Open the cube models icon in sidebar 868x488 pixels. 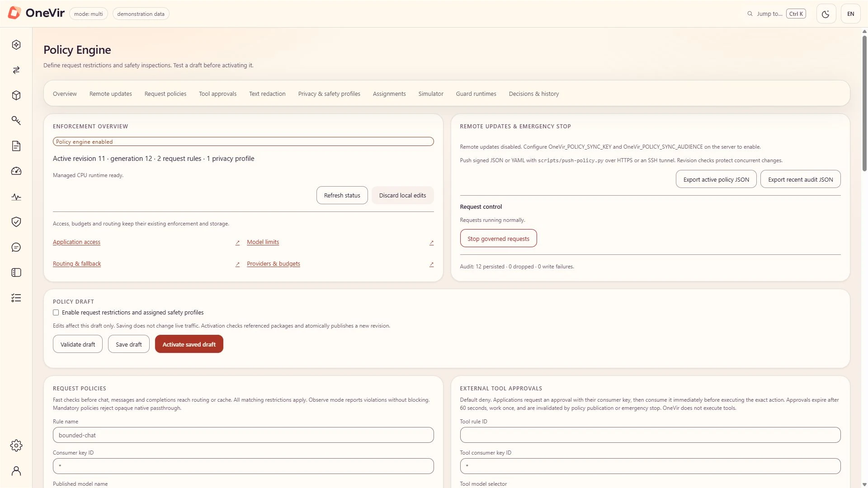click(16, 95)
